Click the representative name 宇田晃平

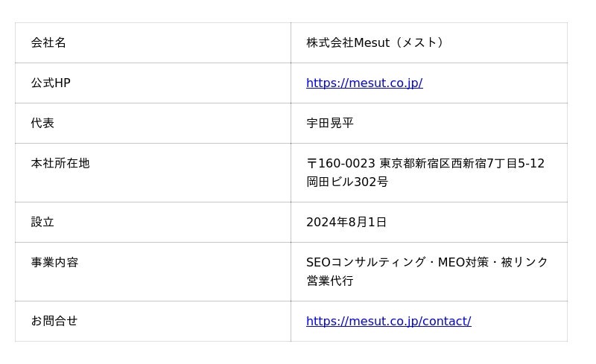click(x=330, y=124)
